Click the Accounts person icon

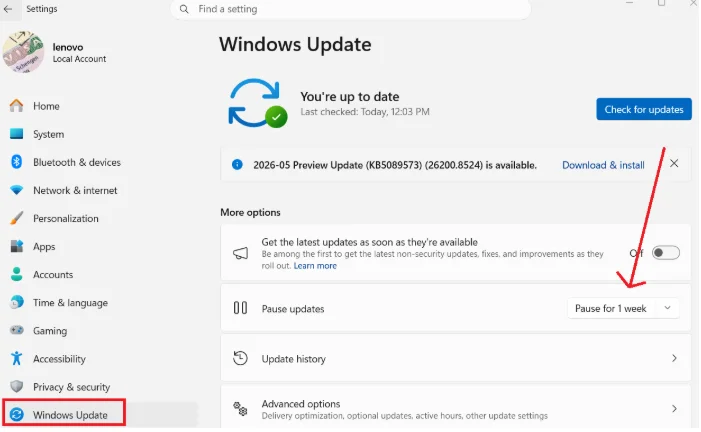(17, 274)
